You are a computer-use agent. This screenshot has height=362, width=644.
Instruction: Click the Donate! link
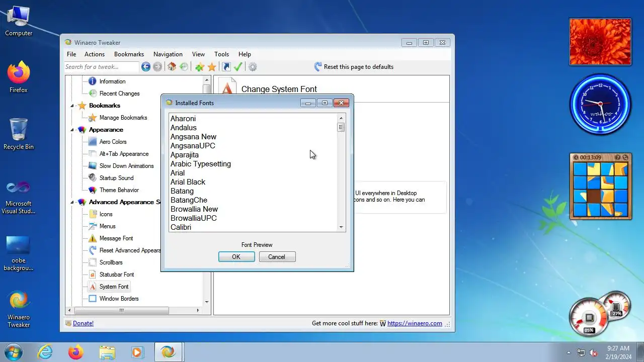pyautogui.click(x=83, y=323)
